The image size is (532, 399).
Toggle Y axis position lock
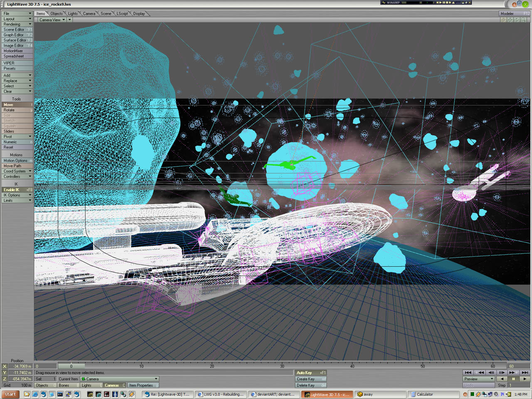5,372
